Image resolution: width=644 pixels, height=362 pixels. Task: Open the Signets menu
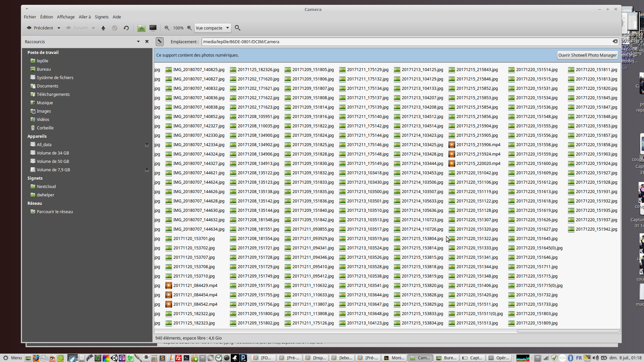[101, 17]
